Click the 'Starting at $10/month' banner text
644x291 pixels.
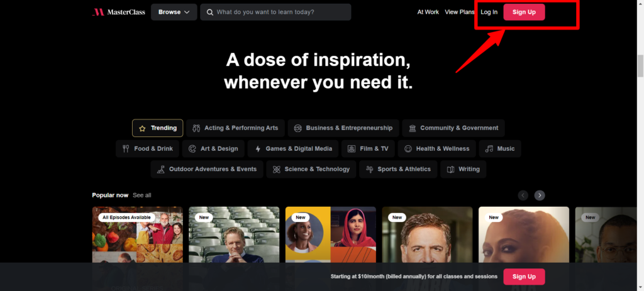click(414, 277)
